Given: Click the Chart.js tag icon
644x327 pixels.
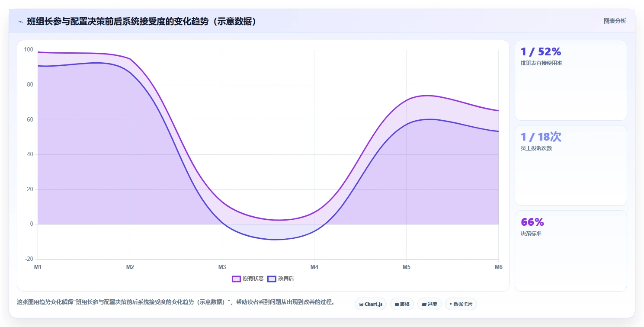Looking at the screenshot, I should (x=361, y=304).
